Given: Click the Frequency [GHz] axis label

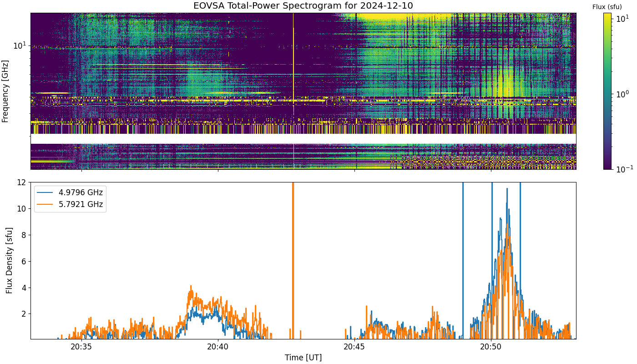Looking at the screenshot, I should 5,91.
